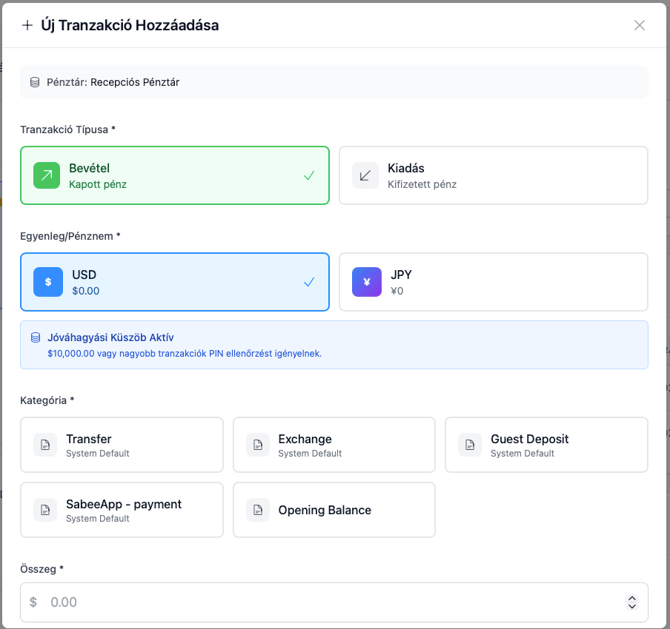Click the Összeg amount stepper arrows
The width and height of the screenshot is (670, 629).
tap(632, 602)
